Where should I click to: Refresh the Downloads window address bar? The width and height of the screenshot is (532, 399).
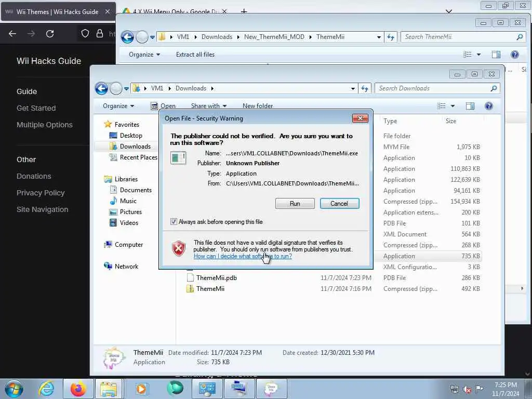[x=365, y=88]
